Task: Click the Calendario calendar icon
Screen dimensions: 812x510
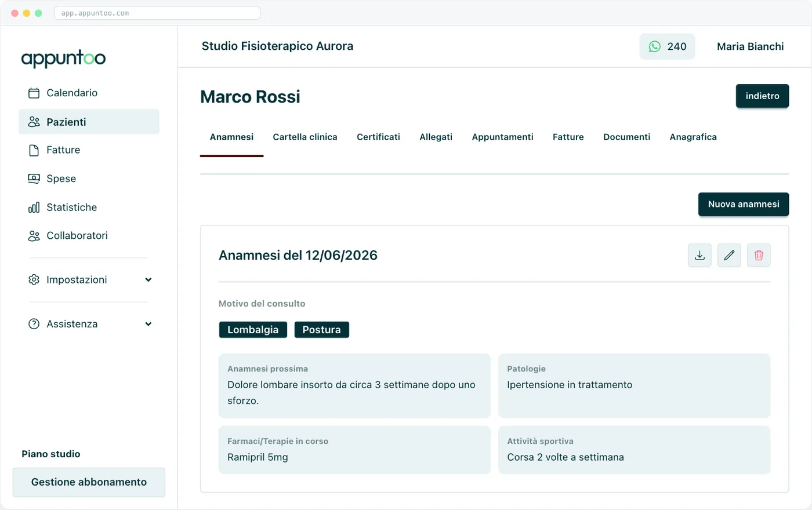Action: click(34, 93)
